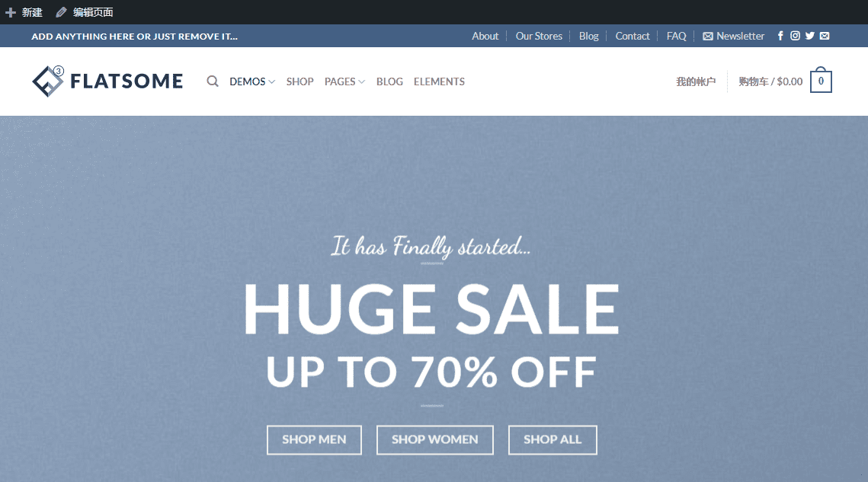Open the BLOG main menu item
The height and width of the screenshot is (482, 868).
389,81
